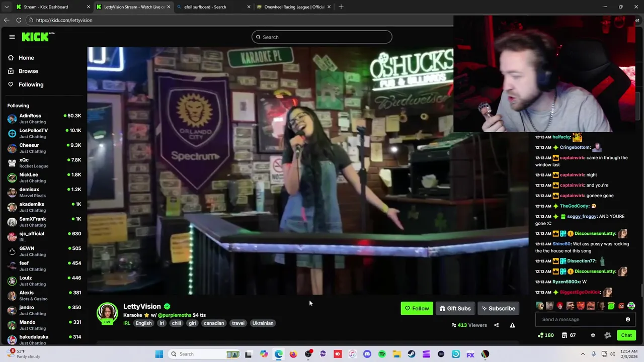Follow LettyVision
This screenshot has width=644, height=362.
point(417,309)
